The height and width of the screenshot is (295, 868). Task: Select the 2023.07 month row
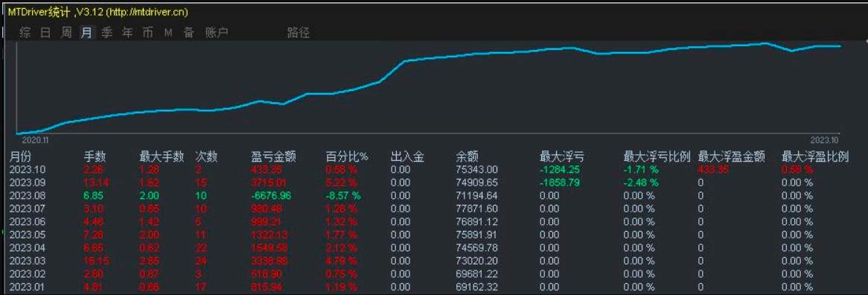[429, 209]
